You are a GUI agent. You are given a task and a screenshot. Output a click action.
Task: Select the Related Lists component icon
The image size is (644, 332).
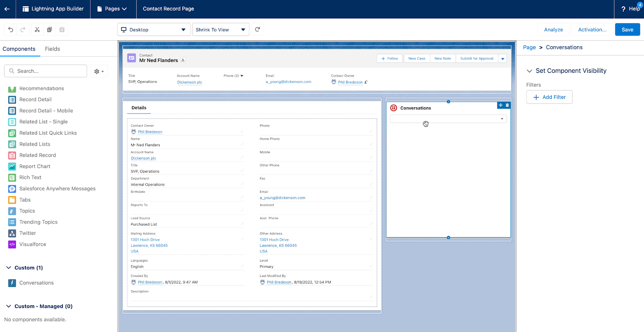coord(12,144)
